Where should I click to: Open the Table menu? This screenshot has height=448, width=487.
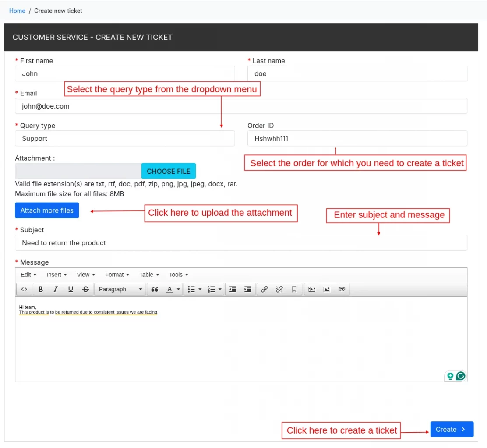click(149, 275)
